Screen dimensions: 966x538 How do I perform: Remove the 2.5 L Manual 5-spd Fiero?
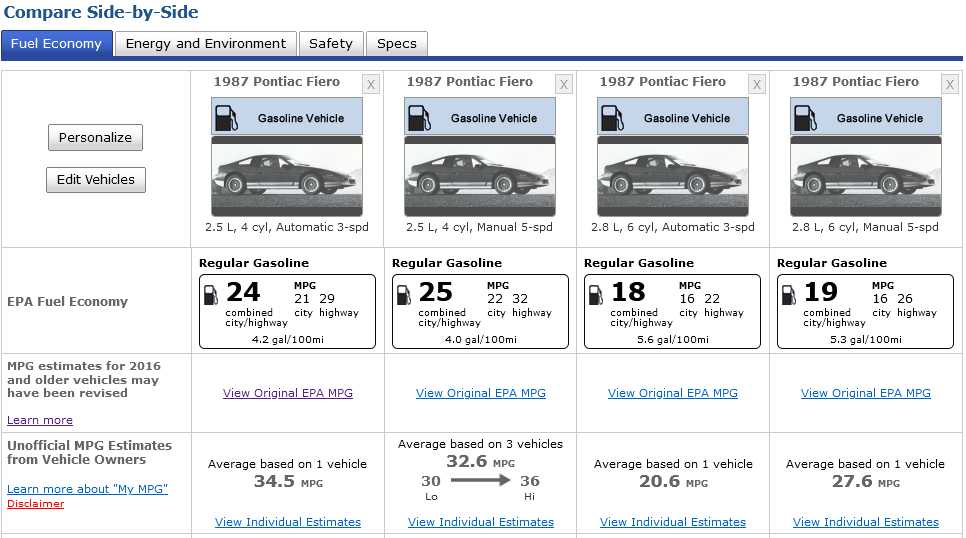pos(564,84)
